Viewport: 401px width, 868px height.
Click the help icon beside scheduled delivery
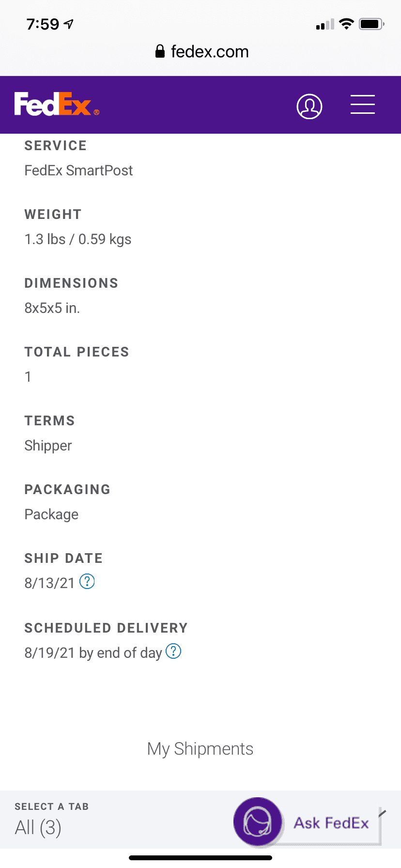pos(173,651)
